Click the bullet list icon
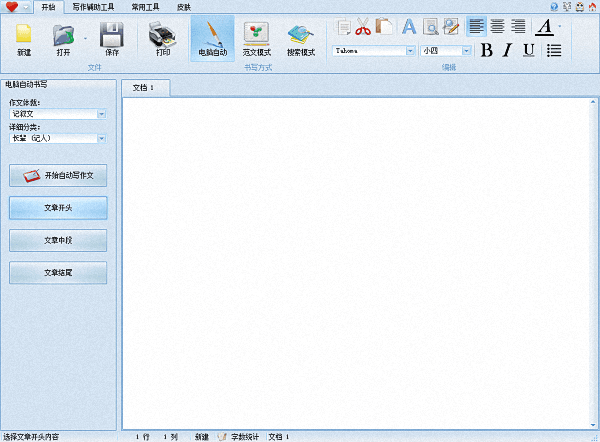The image size is (600, 442). pyautogui.click(x=554, y=50)
